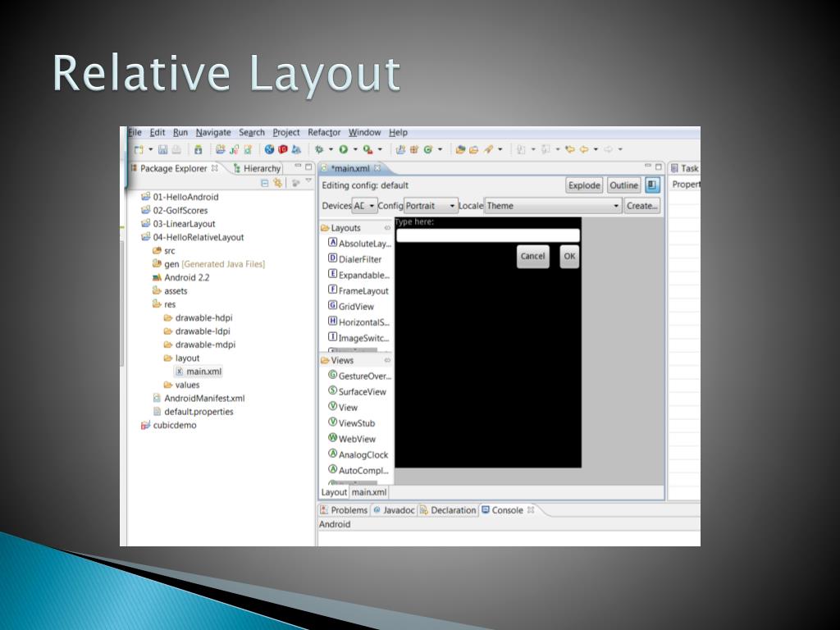This screenshot has width=840, height=630.
Task: Switch to the Javadoc tab
Action: click(x=394, y=510)
